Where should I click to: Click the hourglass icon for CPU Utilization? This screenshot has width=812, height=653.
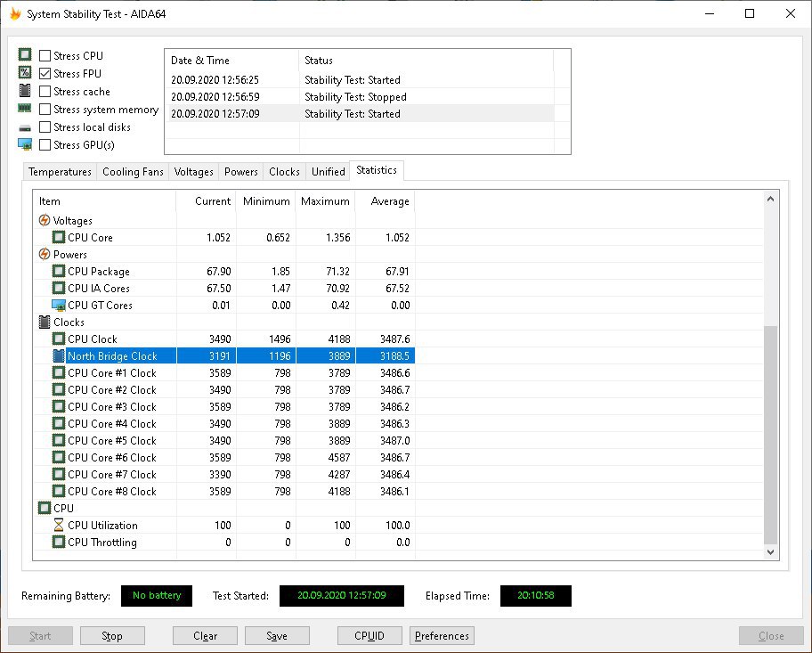59,525
